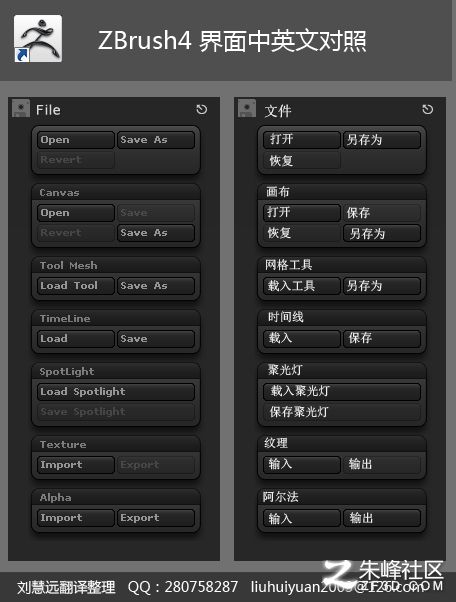
Task: Click the disk icon beside File title
Action: 21,108
